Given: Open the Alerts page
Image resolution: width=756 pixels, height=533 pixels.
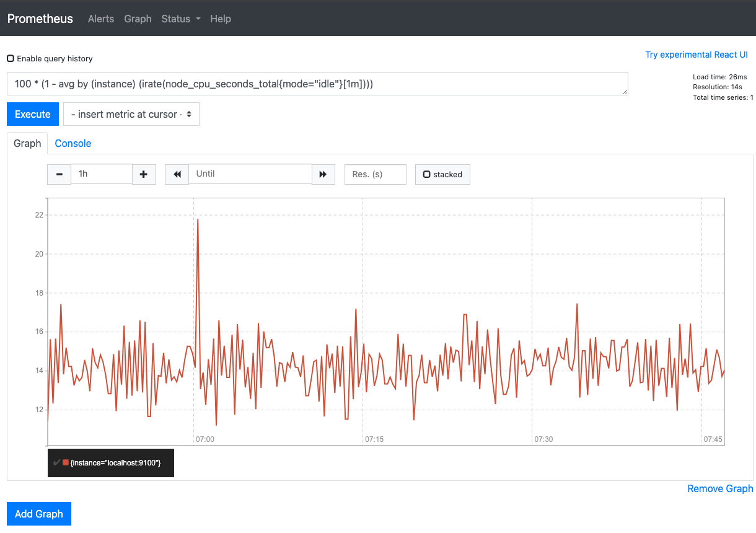Looking at the screenshot, I should click(x=101, y=19).
